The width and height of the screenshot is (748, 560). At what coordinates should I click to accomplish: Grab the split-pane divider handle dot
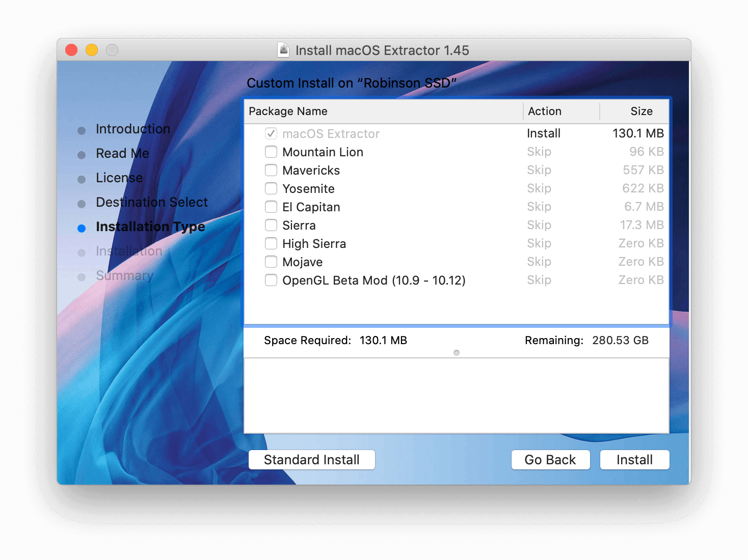tap(457, 353)
